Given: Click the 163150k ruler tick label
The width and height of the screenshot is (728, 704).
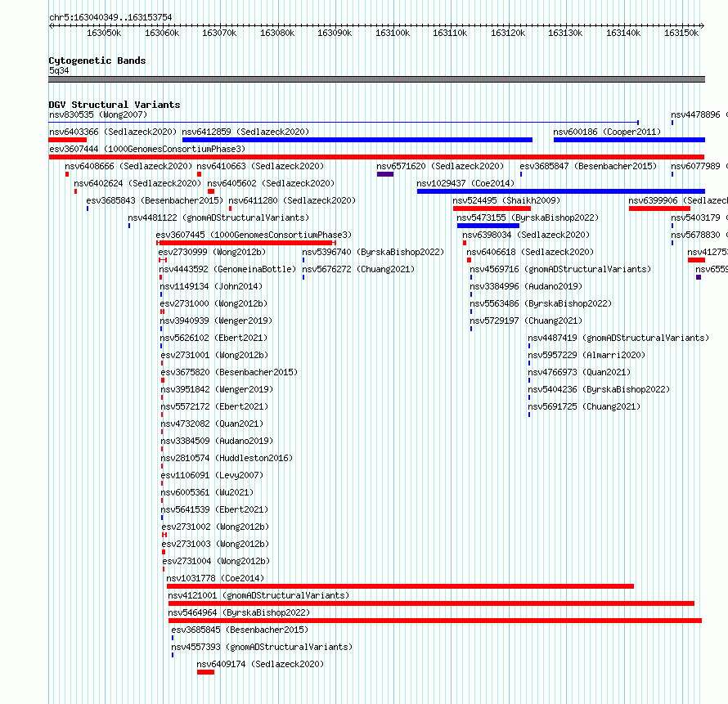Looking at the screenshot, I should click(681, 33).
